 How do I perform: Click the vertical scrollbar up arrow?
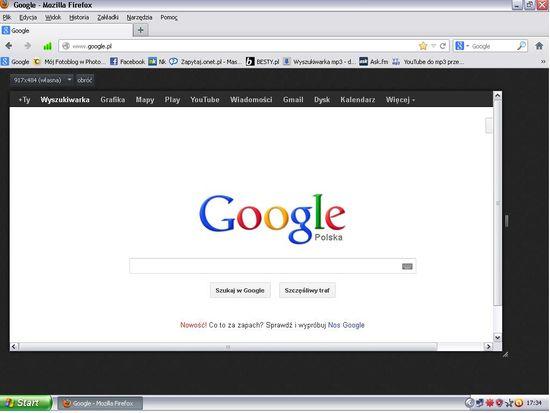click(x=497, y=95)
